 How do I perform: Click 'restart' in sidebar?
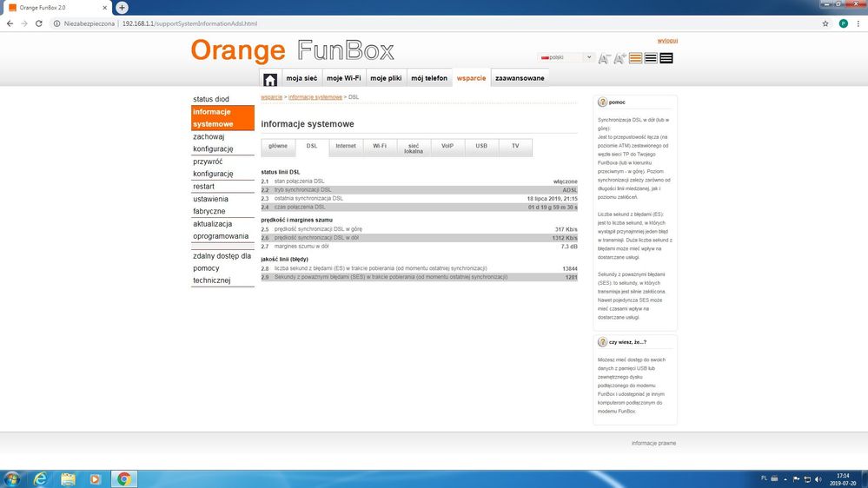point(222,187)
